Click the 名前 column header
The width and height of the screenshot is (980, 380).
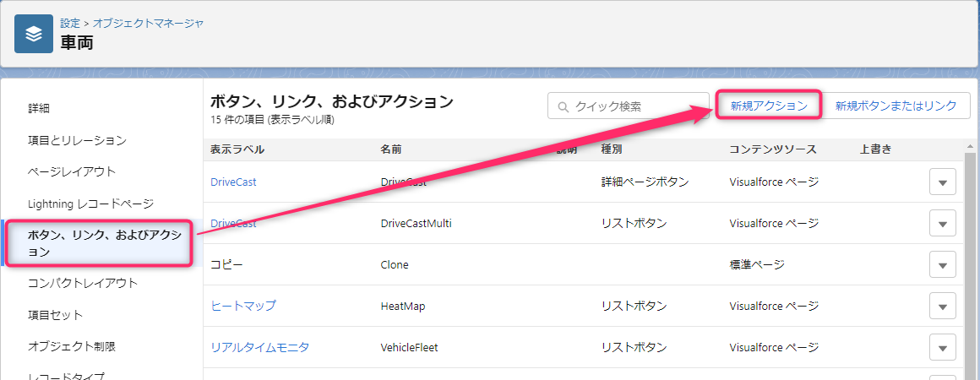tap(390, 149)
